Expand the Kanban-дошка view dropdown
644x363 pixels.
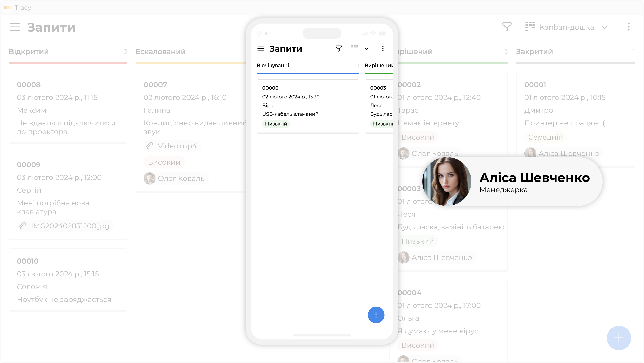click(605, 27)
